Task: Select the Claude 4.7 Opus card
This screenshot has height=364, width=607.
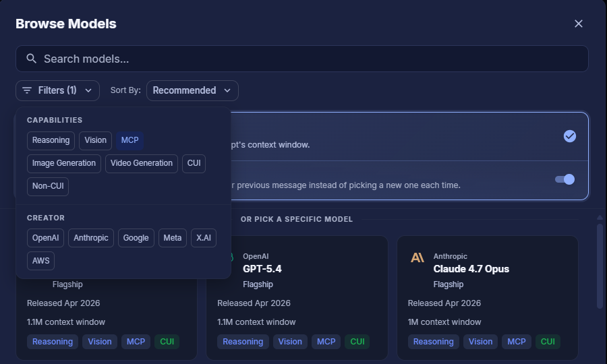Action: point(488,298)
